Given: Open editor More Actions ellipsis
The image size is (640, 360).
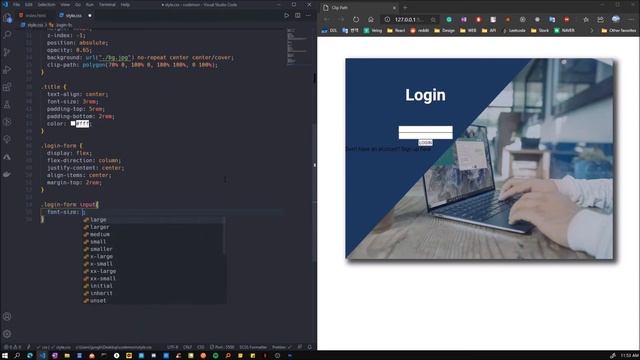Looking at the screenshot, I should pyautogui.click(x=308, y=16).
